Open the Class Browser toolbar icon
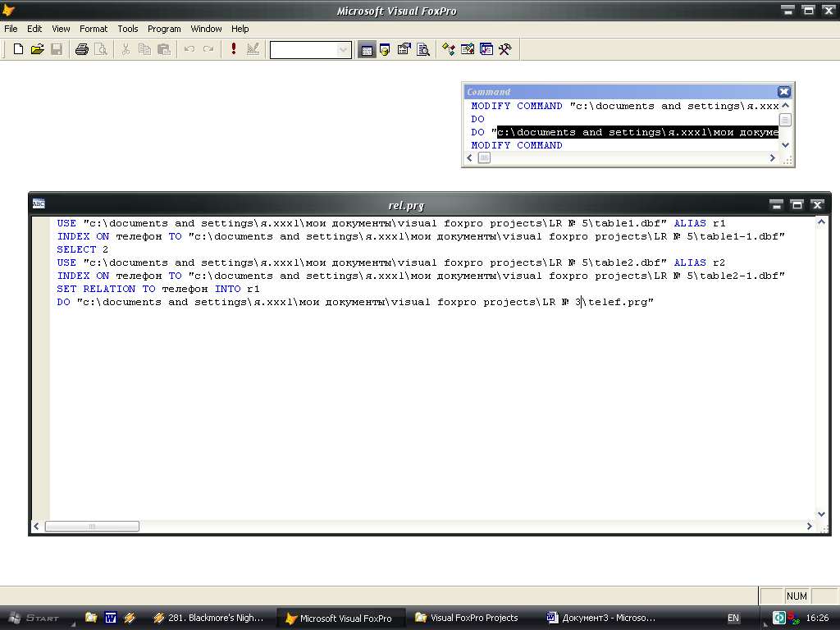This screenshot has width=840, height=630. [449, 49]
